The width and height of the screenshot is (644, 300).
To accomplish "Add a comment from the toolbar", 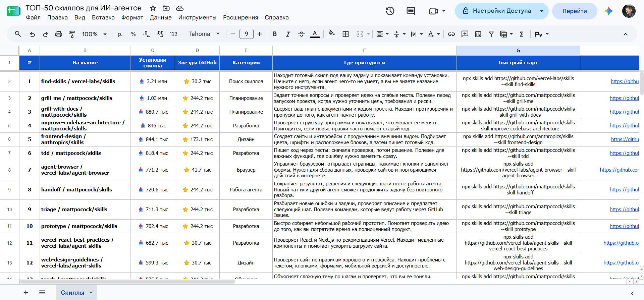I will (465, 34).
